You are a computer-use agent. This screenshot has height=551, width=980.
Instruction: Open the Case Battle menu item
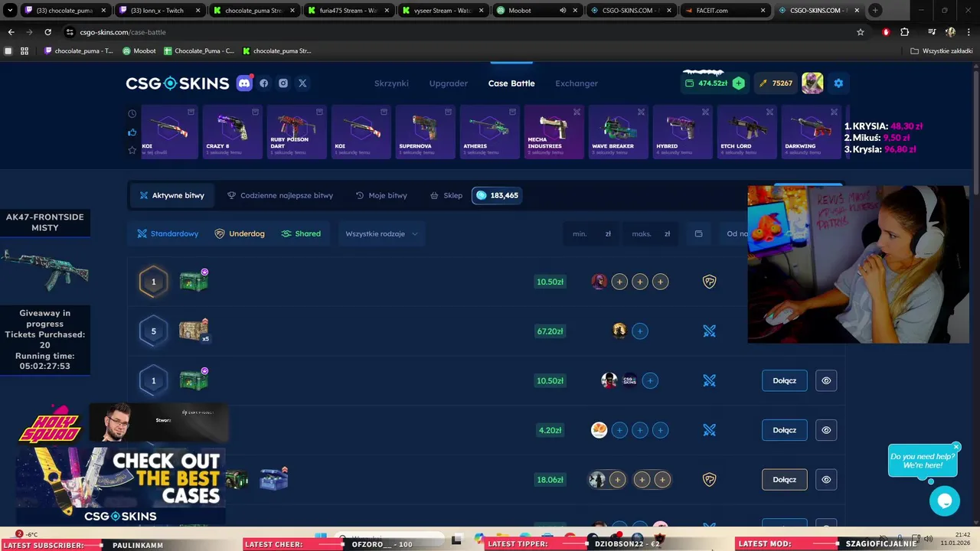pos(511,83)
